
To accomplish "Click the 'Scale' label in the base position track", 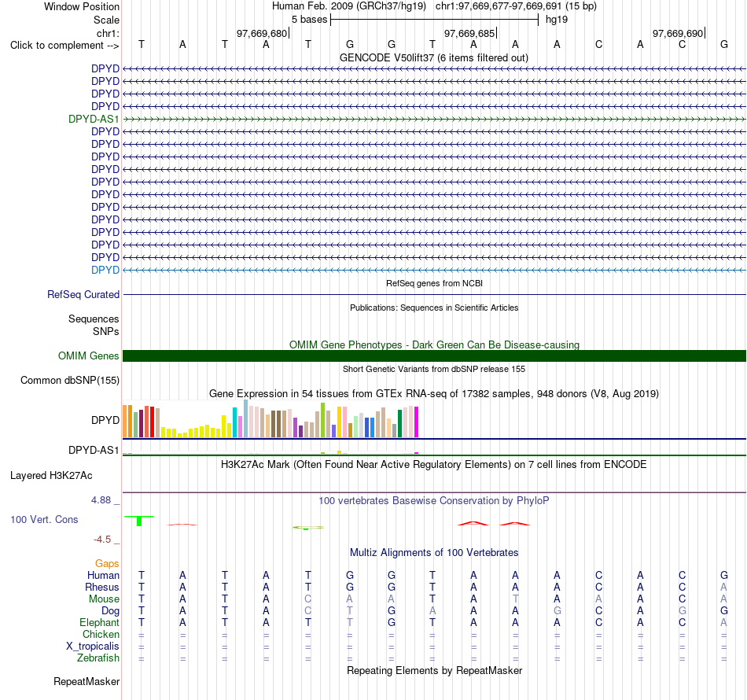I will 106,20.
